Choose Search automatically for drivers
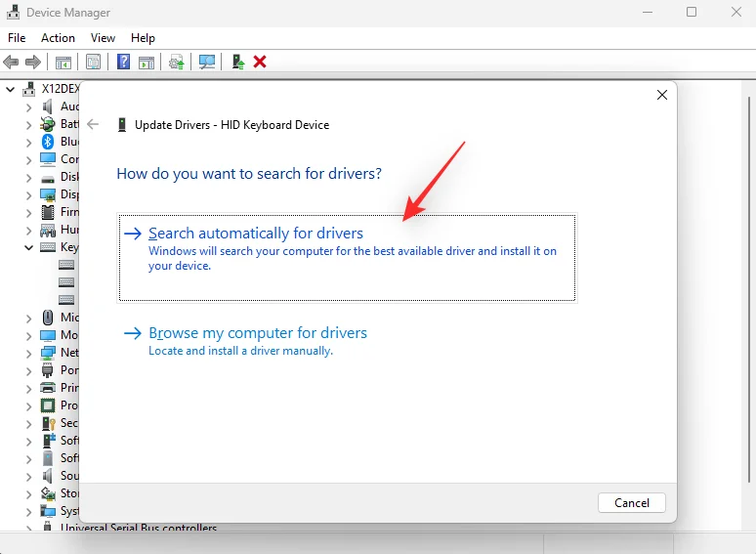This screenshot has width=756, height=554. (x=255, y=234)
